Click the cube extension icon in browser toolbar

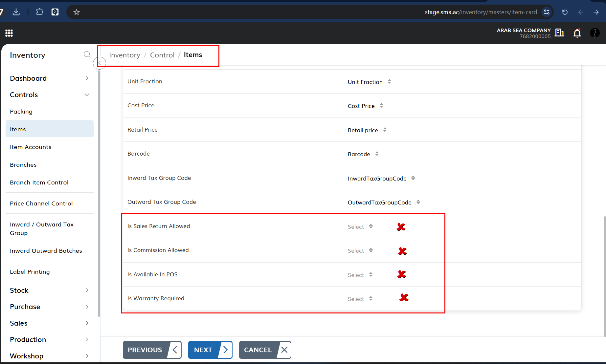pyautogui.click(x=55, y=12)
